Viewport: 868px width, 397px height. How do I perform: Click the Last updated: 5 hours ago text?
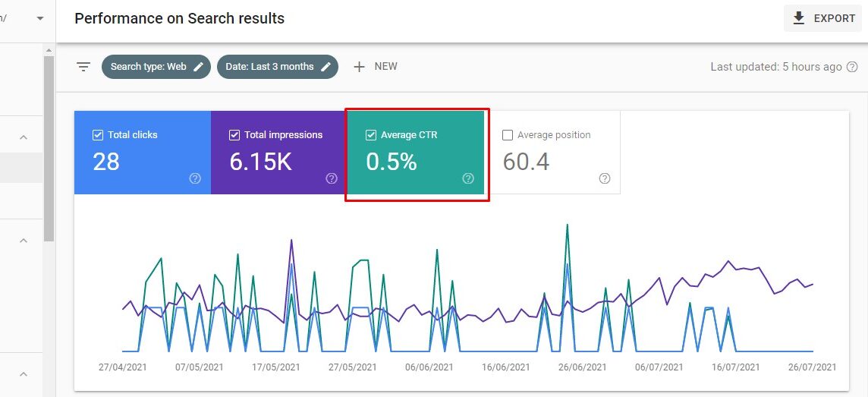[x=776, y=67]
